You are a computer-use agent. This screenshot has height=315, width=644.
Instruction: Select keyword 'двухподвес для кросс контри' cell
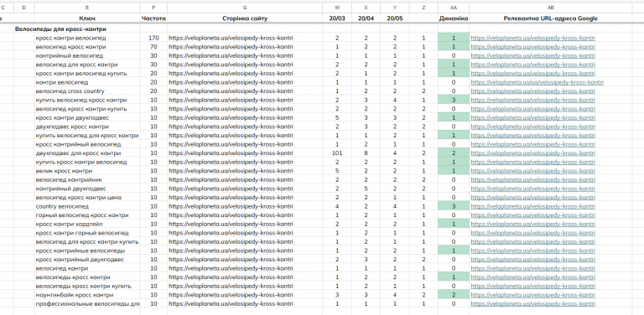tap(87, 153)
